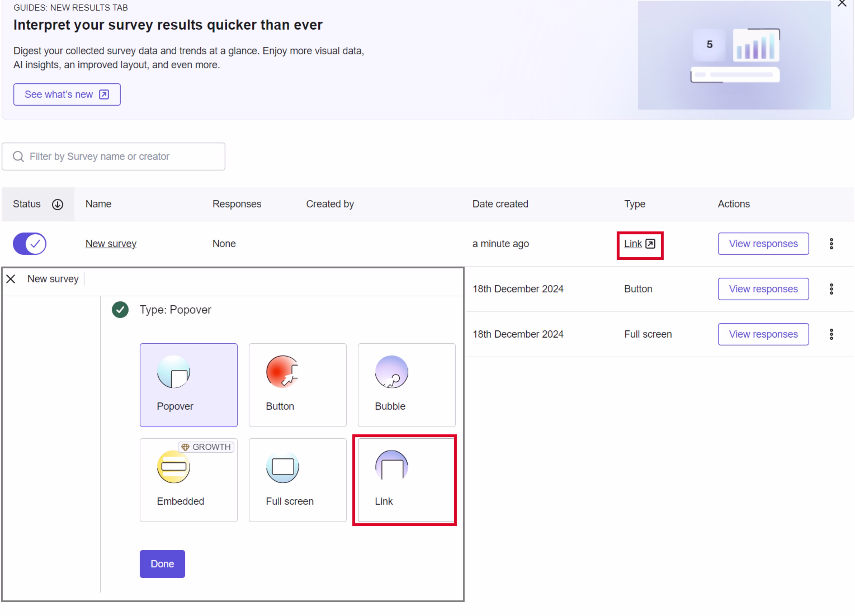Pick the Bubble survey type icon
The height and width of the screenshot is (616, 855).
[x=391, y=371]
